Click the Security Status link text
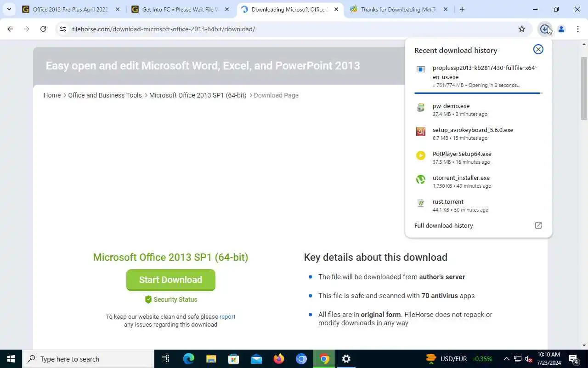The height and width of the screenshot is (368, 588). coord(175,299)
